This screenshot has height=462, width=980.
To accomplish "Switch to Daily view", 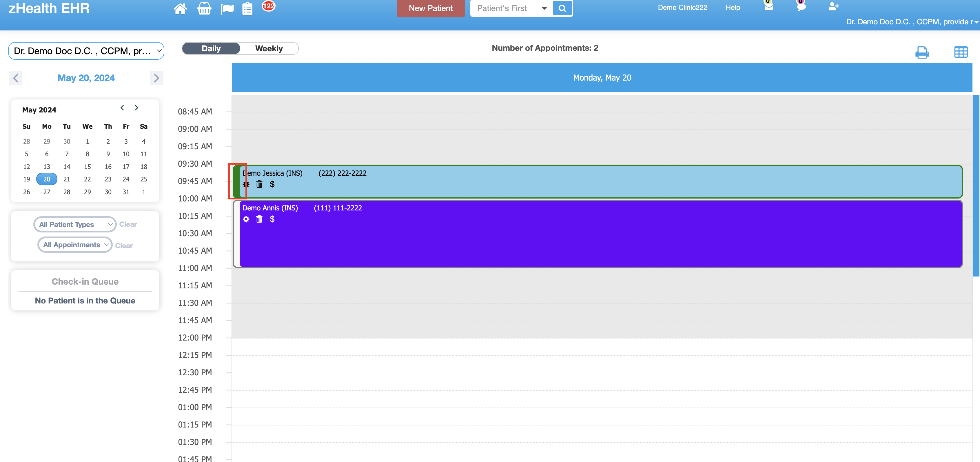I will [x=211, y=48].
